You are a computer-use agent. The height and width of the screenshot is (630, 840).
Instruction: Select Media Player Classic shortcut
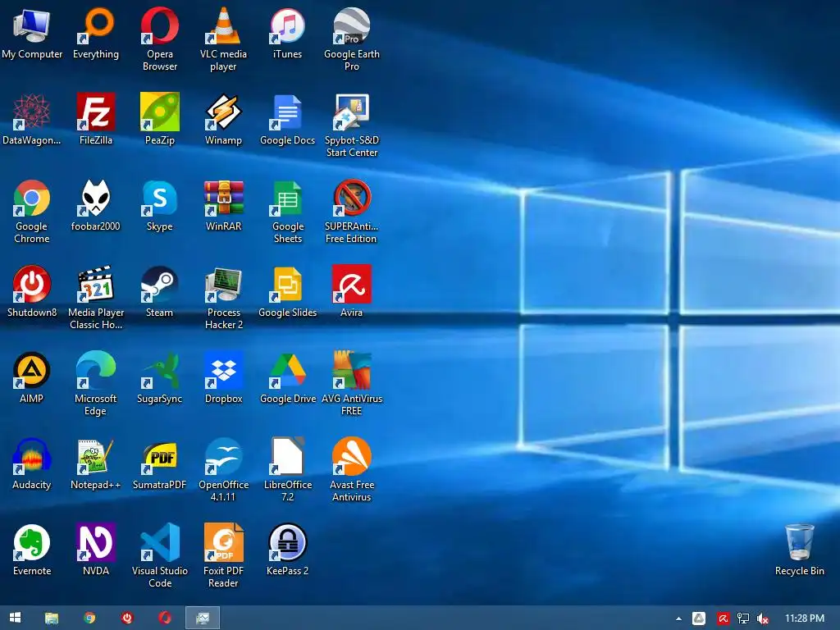pyautogui.click(x=96, y=297)
